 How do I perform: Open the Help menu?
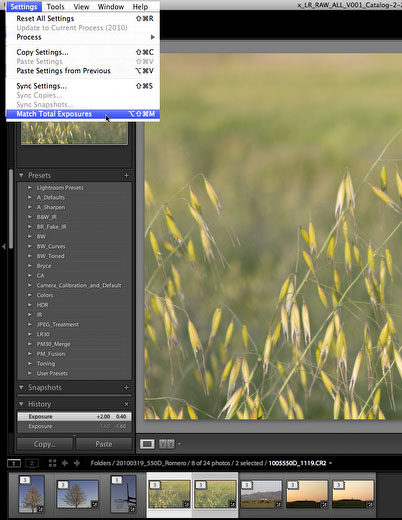[140, 6]
